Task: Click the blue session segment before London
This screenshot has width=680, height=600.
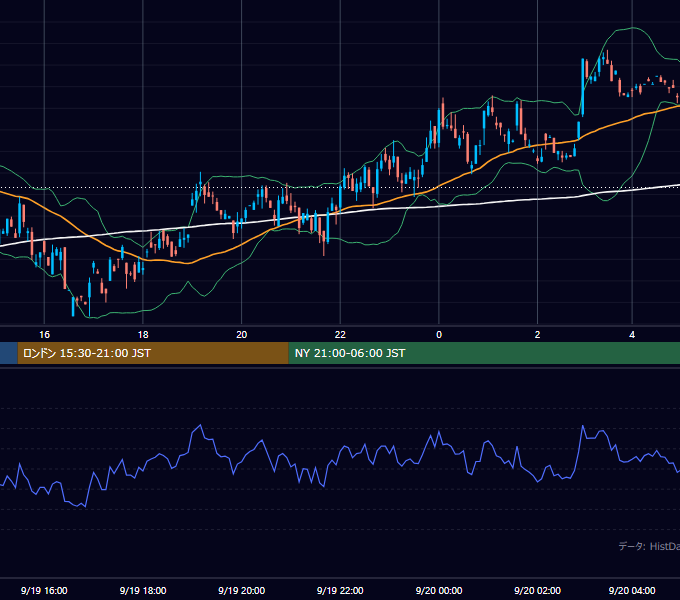Action: (x=9, y=353)
